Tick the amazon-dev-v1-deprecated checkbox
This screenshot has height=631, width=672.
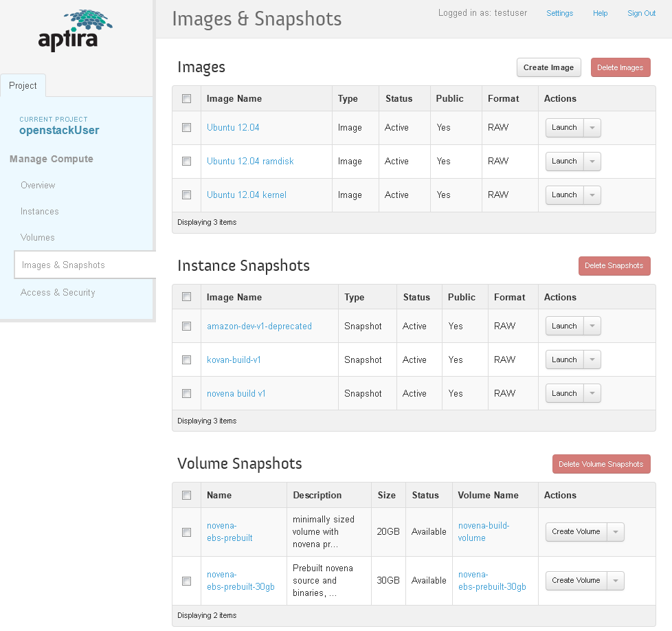click(186, 326)
